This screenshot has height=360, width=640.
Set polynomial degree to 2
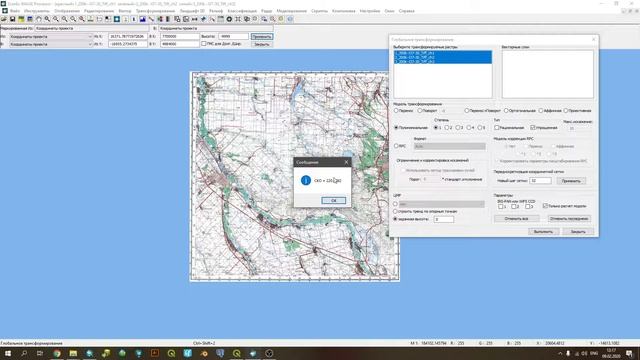point(447,128)
